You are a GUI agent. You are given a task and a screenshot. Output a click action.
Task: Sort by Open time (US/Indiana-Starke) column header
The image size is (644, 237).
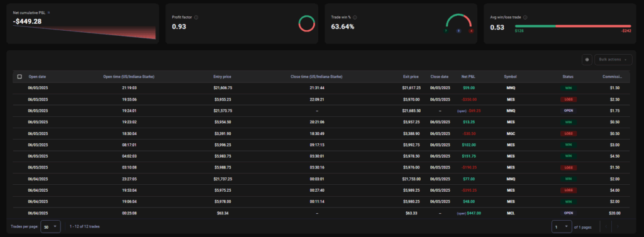[x=129, y=77]
